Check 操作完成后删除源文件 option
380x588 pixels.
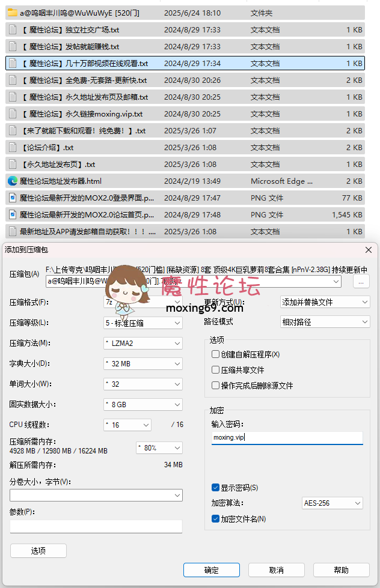coord(215,385)
